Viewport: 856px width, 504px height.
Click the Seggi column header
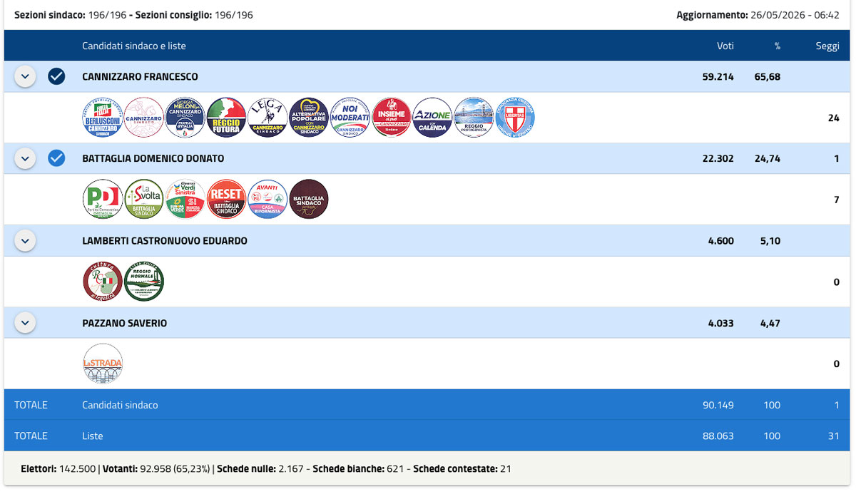827,46
